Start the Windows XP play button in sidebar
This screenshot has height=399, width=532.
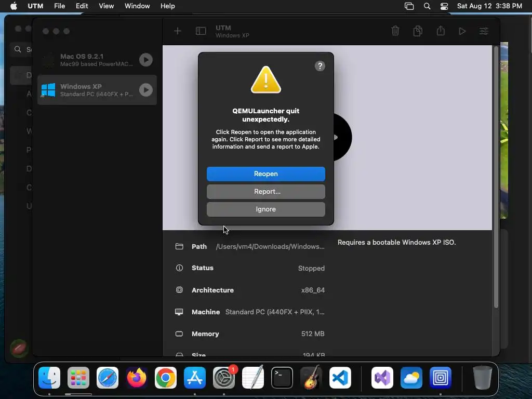point(146,90)
